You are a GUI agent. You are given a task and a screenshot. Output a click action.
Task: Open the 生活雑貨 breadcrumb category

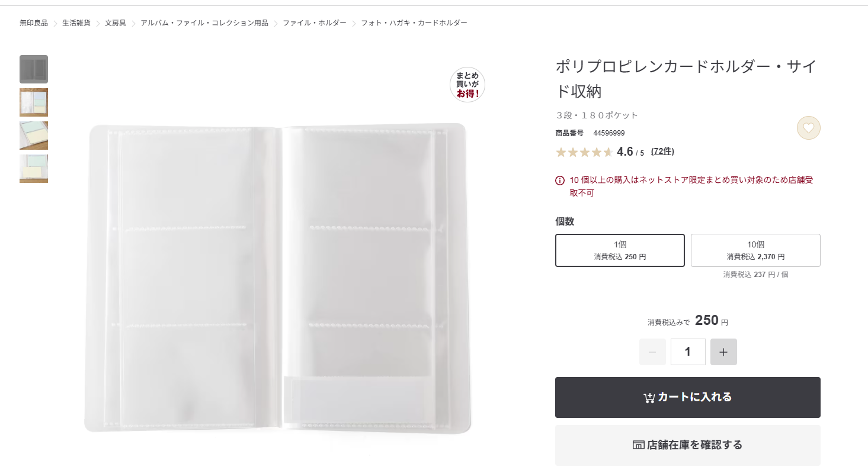[76, 23]
